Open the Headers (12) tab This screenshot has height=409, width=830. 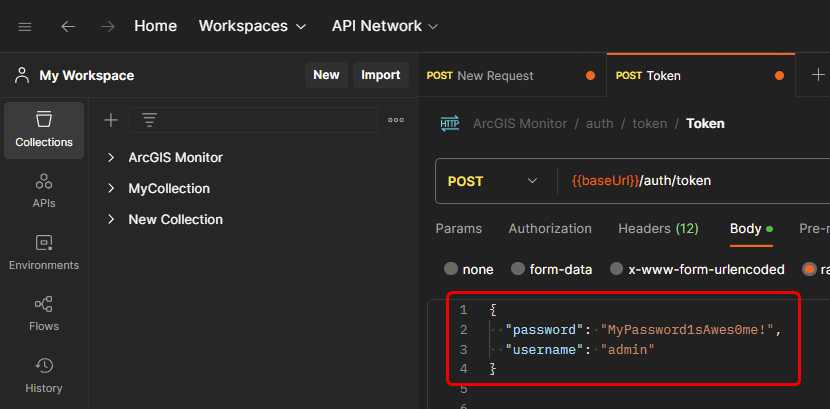[x=658, y=229]
